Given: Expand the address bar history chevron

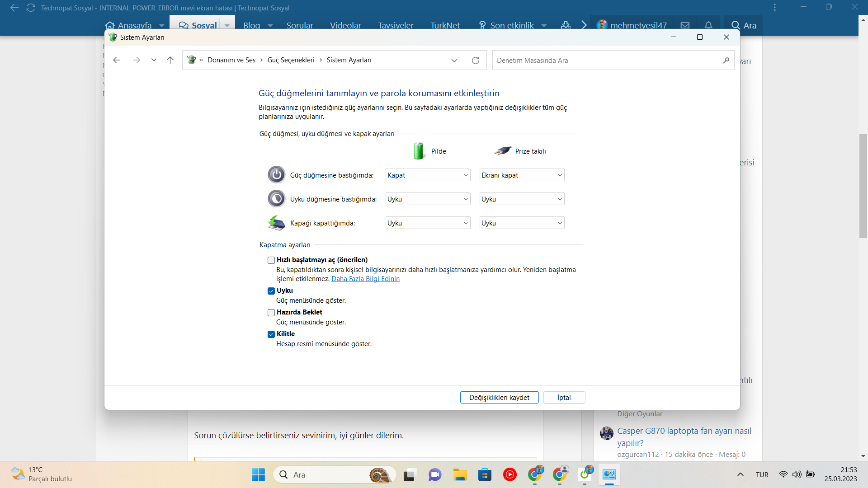Looking at the screenshot, I should coord(454,61).
